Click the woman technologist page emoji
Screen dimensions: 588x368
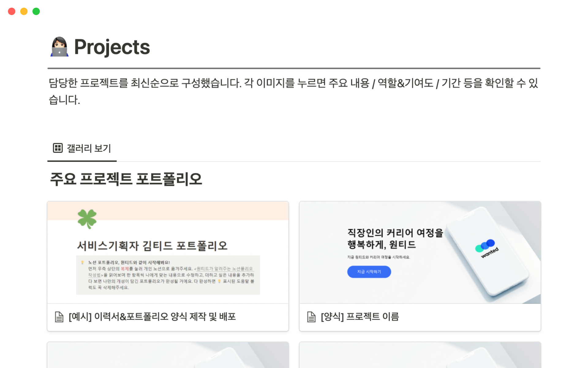pos(59,47)
